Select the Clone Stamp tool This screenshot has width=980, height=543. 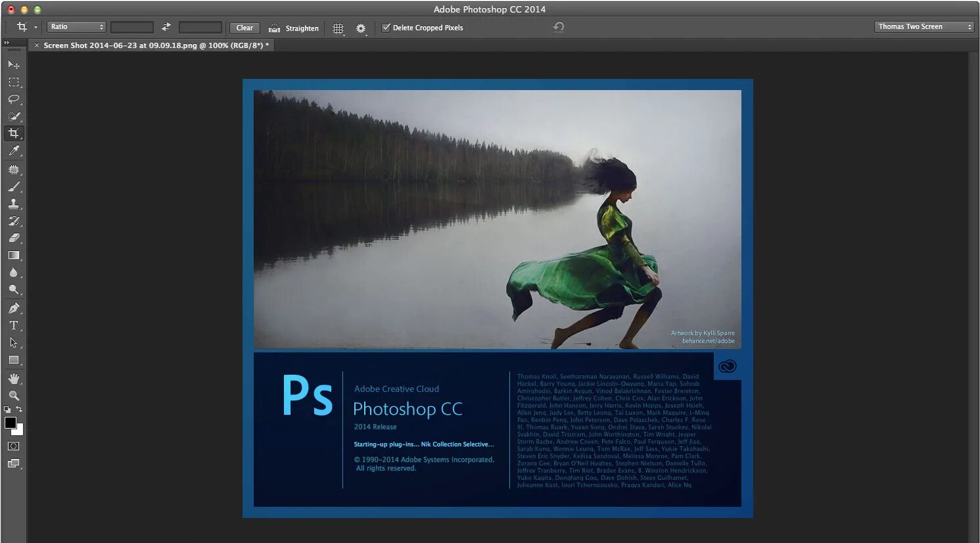tap(13, 204)
